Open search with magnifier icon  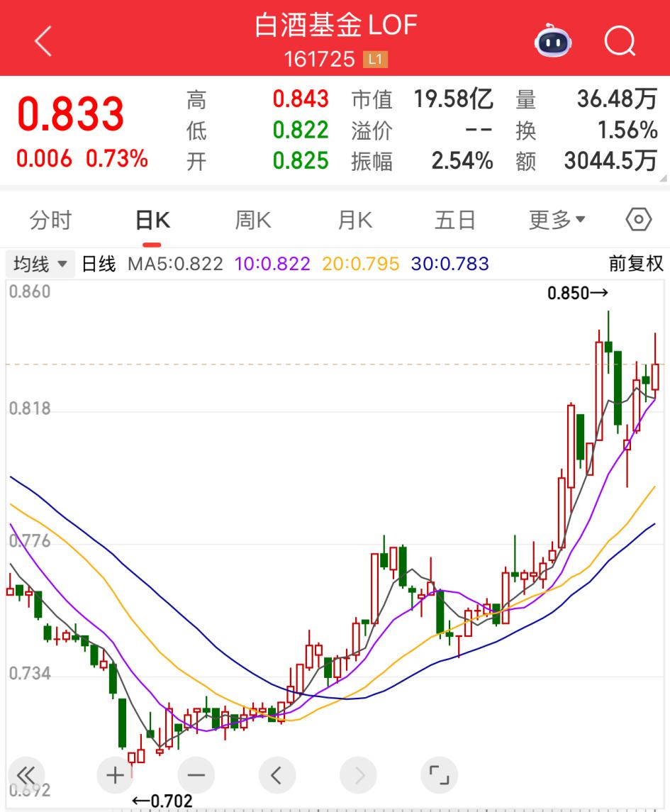[619, 43]
